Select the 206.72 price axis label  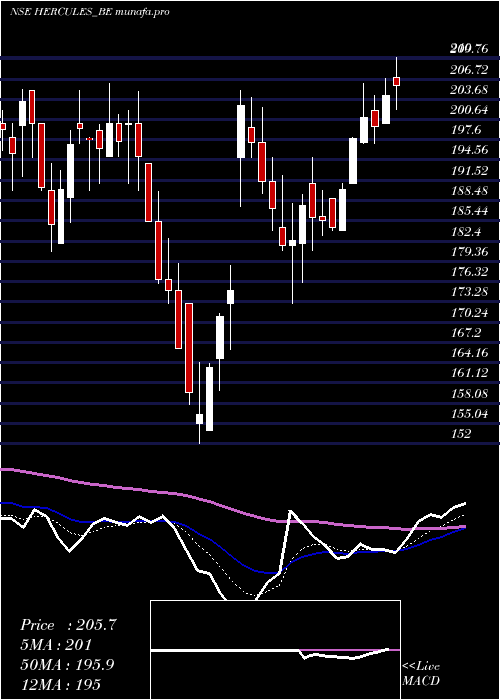tap(469, 70)
